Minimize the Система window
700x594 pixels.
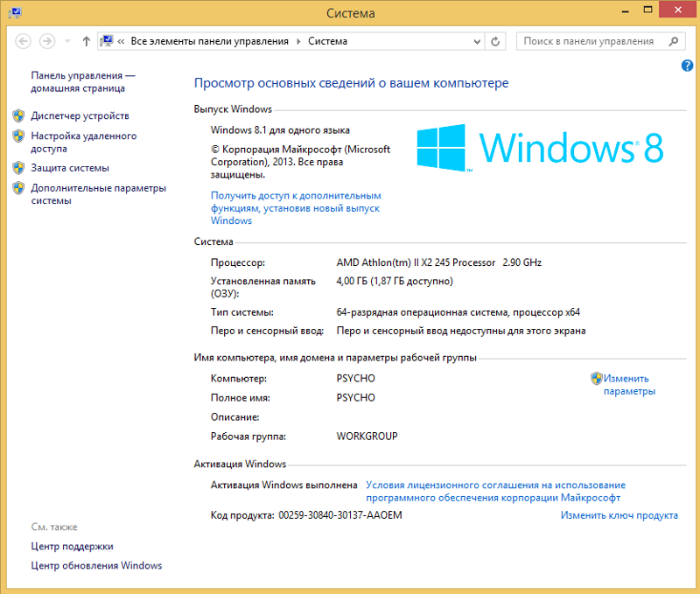[x=625, y=10]
